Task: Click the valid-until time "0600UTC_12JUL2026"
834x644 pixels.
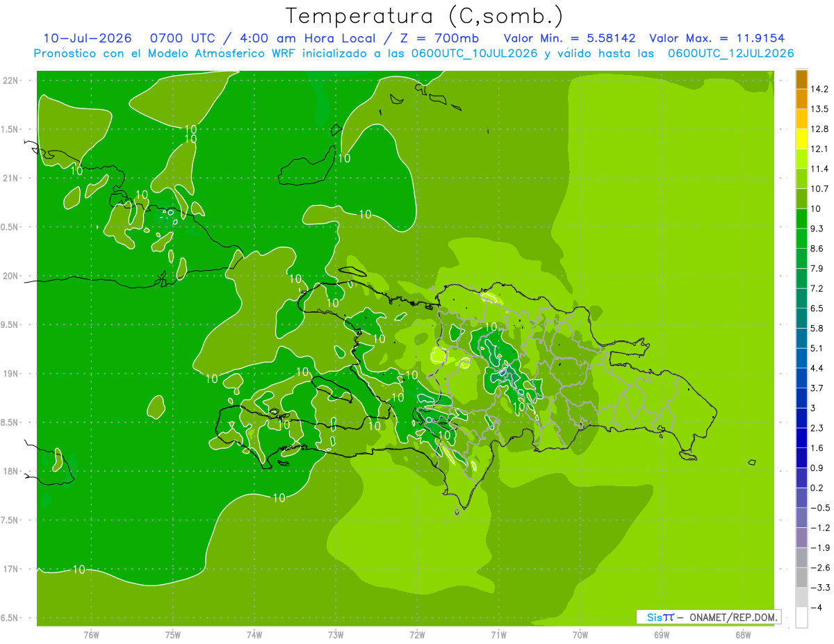Action: [730, 53]
